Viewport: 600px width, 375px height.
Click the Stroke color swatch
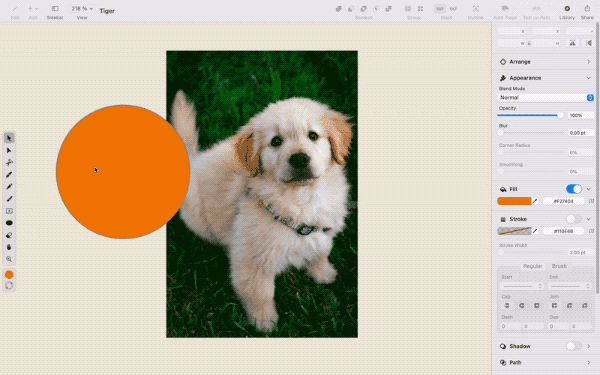click(x=514, y=231)
